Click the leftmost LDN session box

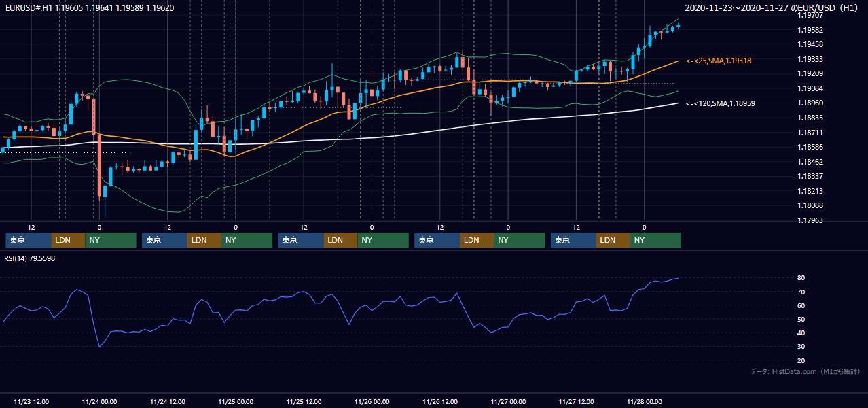tap(69, 240)
